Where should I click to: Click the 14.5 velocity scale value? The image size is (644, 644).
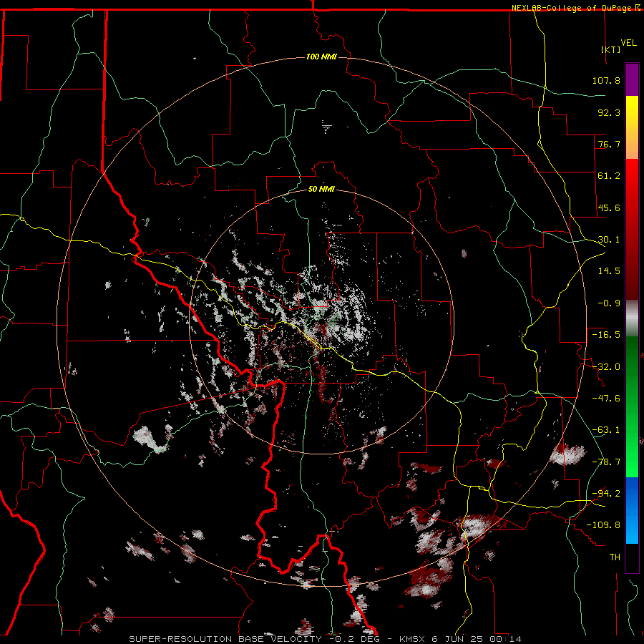[609, 271]
